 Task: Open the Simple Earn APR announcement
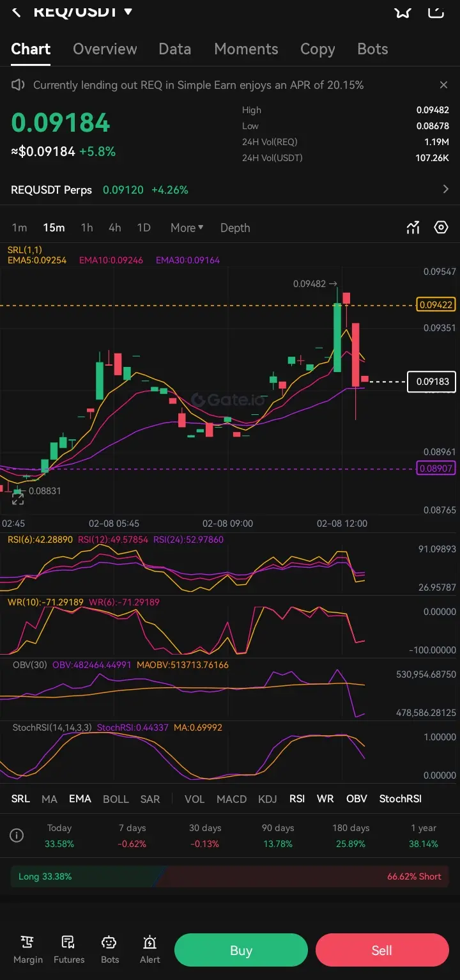pyautogui.click(x=199, y=85)
